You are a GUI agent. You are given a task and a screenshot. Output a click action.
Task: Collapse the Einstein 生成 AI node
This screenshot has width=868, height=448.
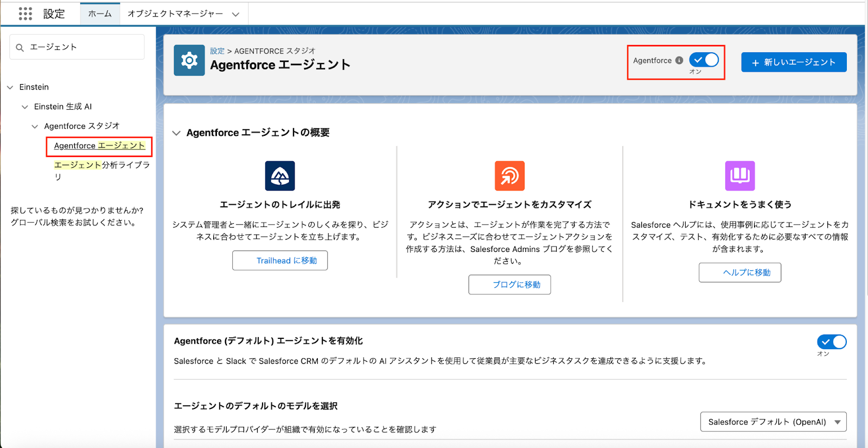pos(25,107)
